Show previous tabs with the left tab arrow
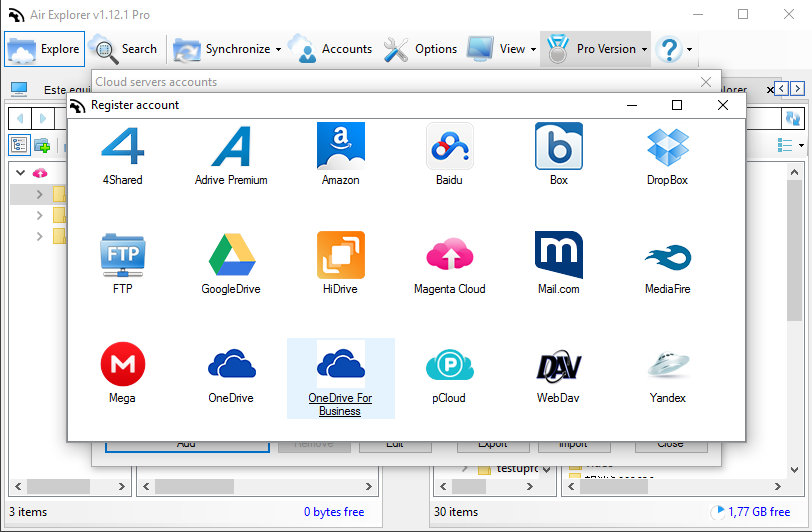The image size is (812, 532). [x=781, y=89]
